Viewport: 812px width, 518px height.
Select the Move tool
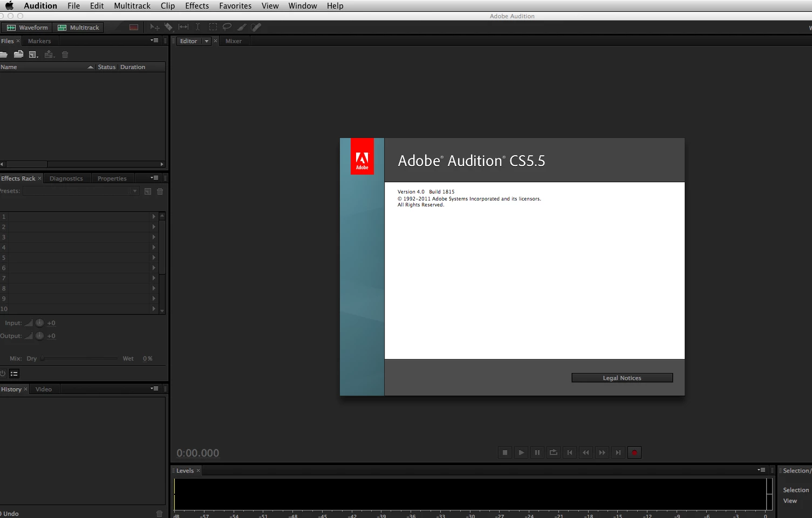(x=154, y=27)
